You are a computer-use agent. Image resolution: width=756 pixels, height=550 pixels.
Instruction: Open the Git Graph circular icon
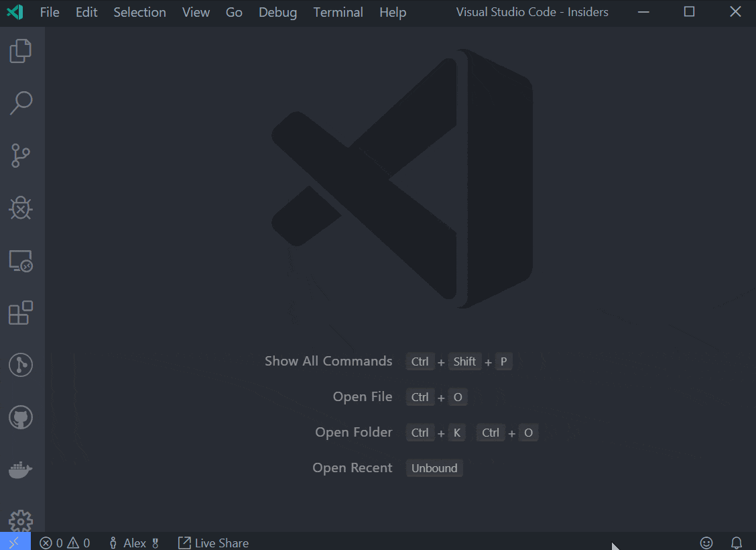(x=21, y=365)
